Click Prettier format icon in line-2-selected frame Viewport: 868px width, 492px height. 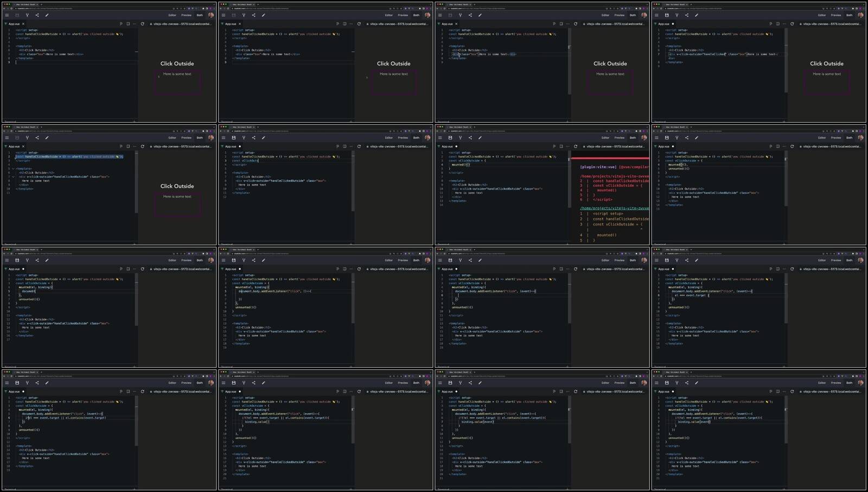[x=121, y=147]
